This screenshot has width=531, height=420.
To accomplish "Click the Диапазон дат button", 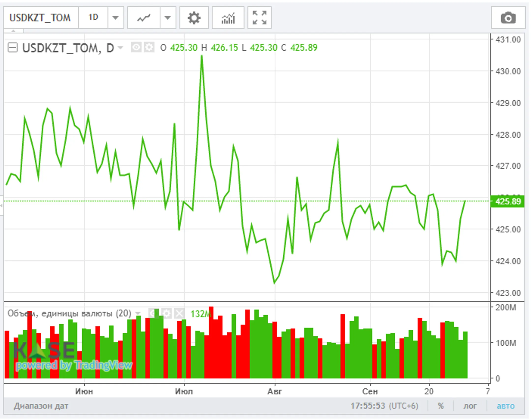I will click(41, 406).
